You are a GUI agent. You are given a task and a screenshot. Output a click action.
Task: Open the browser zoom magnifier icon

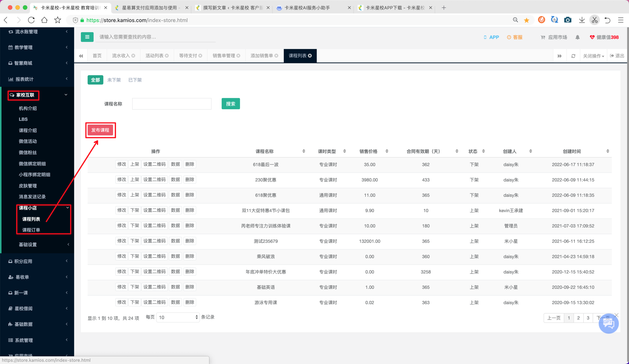515,20
